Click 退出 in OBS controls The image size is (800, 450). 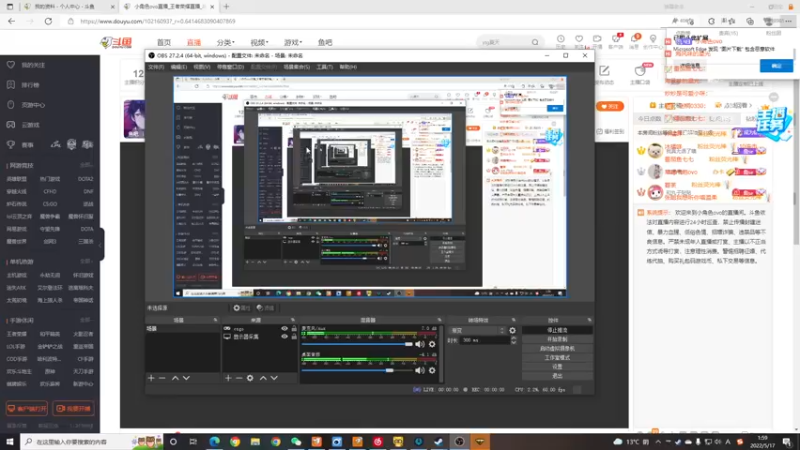click(557, 376)
